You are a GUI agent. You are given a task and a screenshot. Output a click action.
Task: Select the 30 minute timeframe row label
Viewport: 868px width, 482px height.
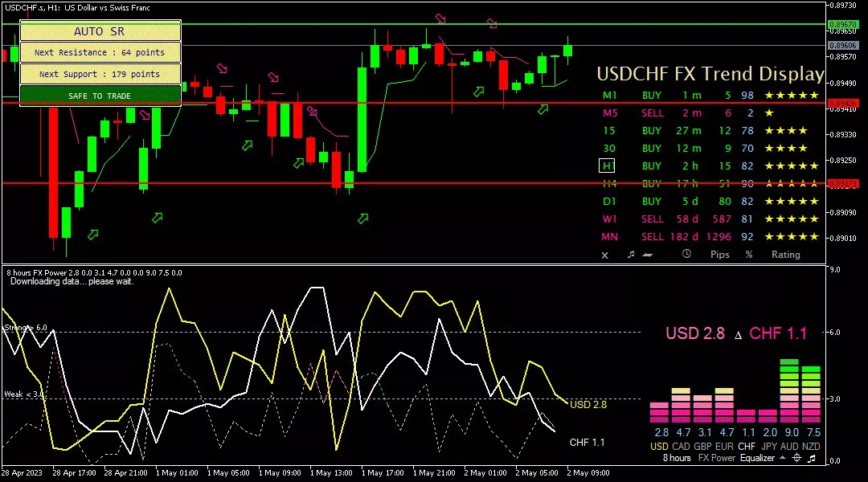click(x=609, y=149)
